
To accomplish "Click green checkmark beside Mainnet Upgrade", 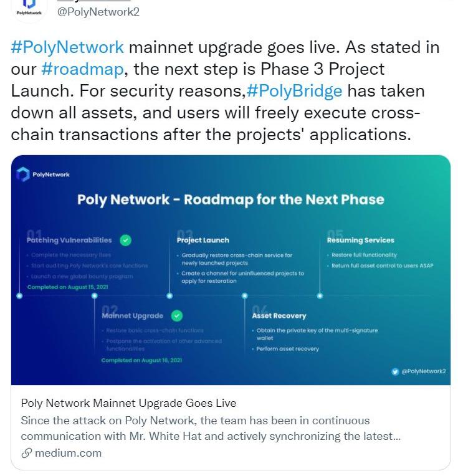I will [177, 315].
